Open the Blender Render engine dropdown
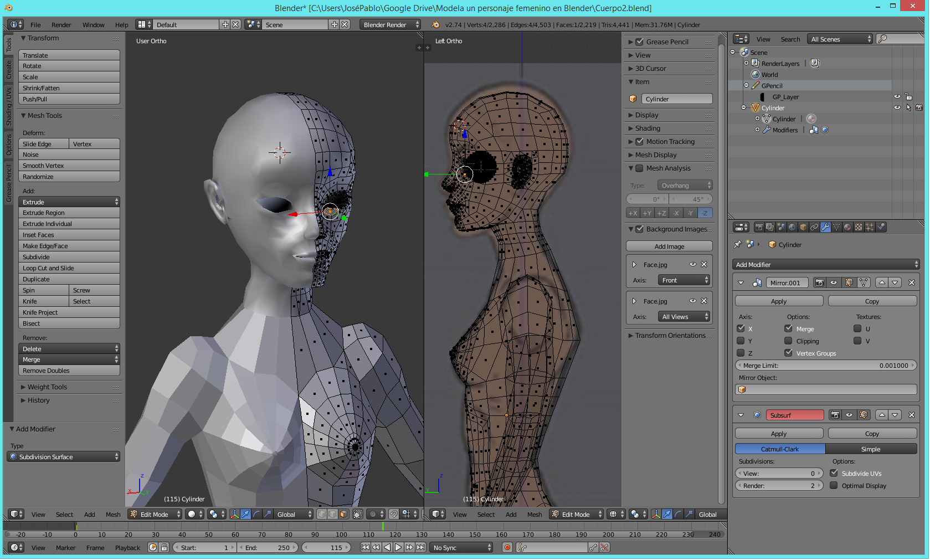The image size is (930, 560). pos(391,25)
